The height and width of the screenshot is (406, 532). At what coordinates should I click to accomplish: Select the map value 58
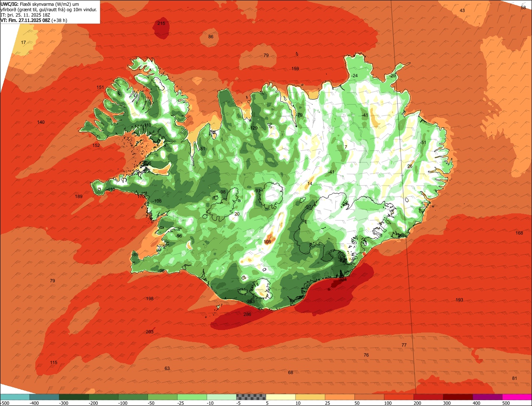coord(523,7)
